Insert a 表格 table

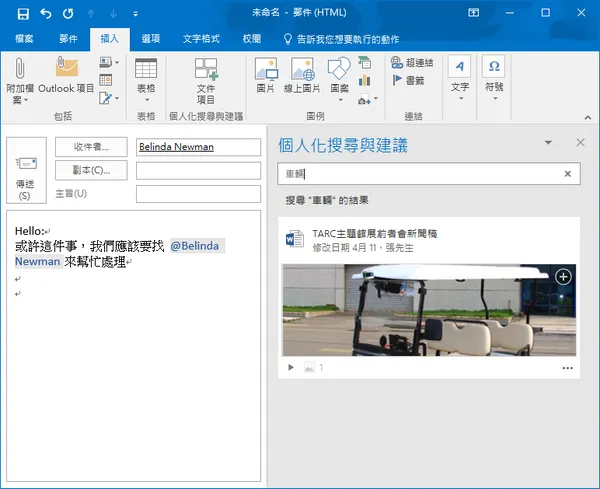pyautogui.click(x=146, y=80)
